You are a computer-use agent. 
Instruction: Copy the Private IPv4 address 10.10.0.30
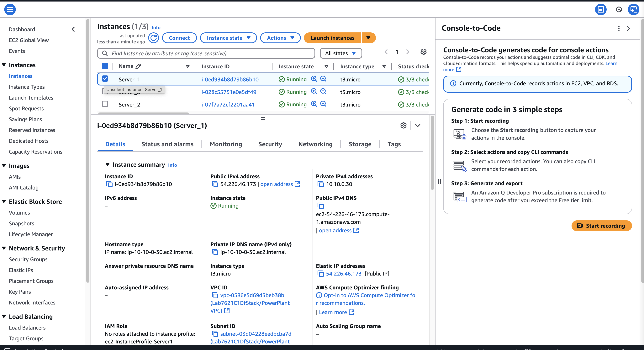pos(320,184)
